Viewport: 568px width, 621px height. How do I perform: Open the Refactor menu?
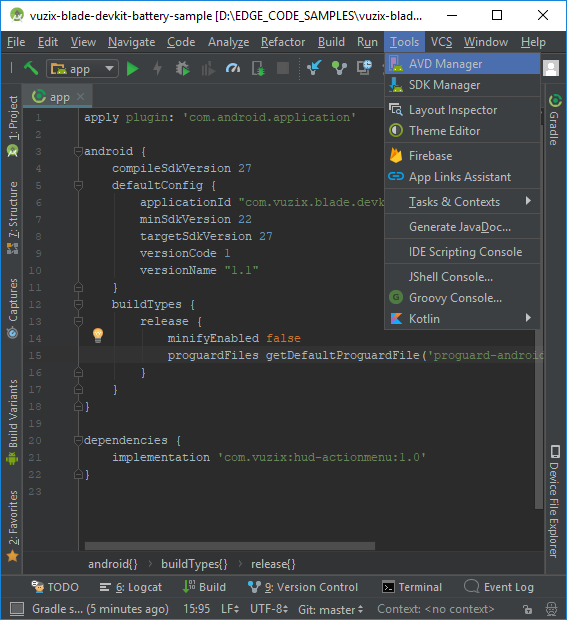(x=283, y=42)
